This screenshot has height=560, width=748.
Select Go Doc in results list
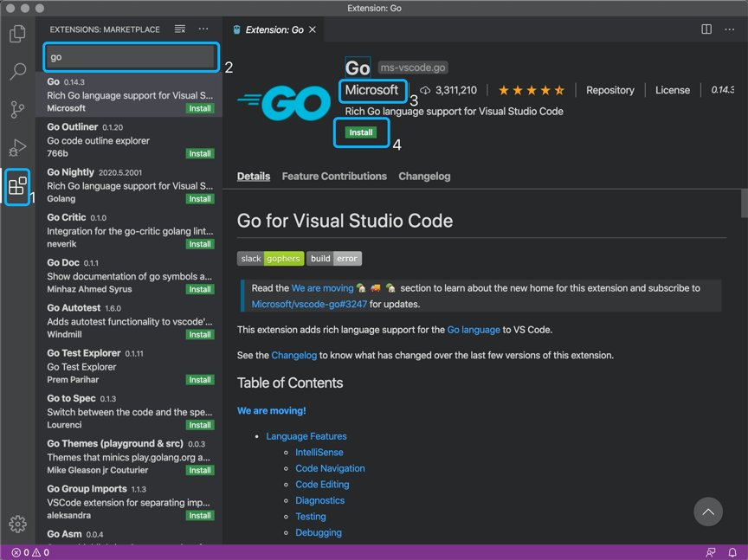(129, 276)
